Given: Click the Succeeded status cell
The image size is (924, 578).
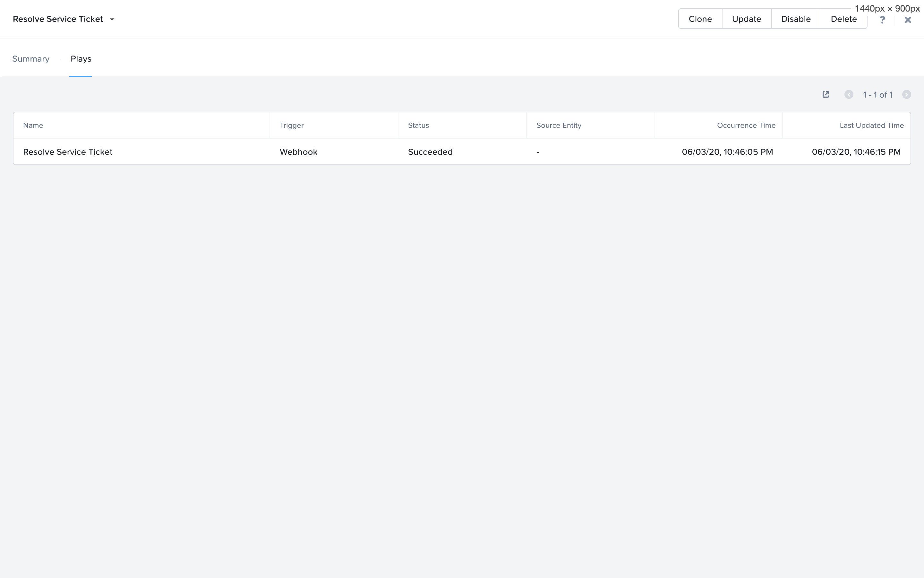Looking at the screenshot, I should pos(430,152).
